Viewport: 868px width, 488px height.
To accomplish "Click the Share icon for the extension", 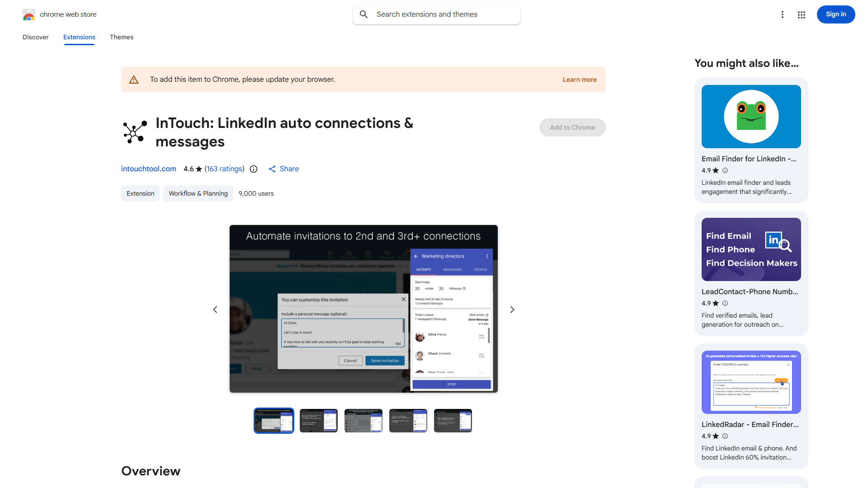I will point(272,169).
